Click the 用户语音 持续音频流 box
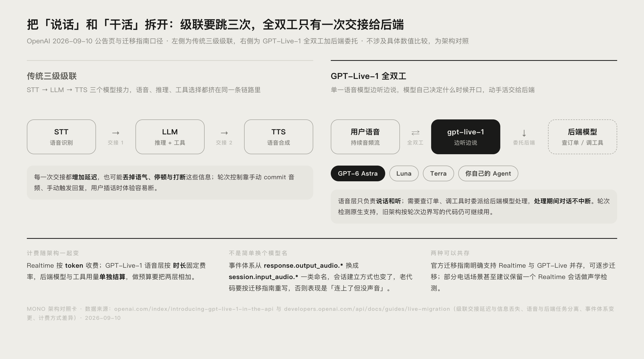 [x=365, y=137]
